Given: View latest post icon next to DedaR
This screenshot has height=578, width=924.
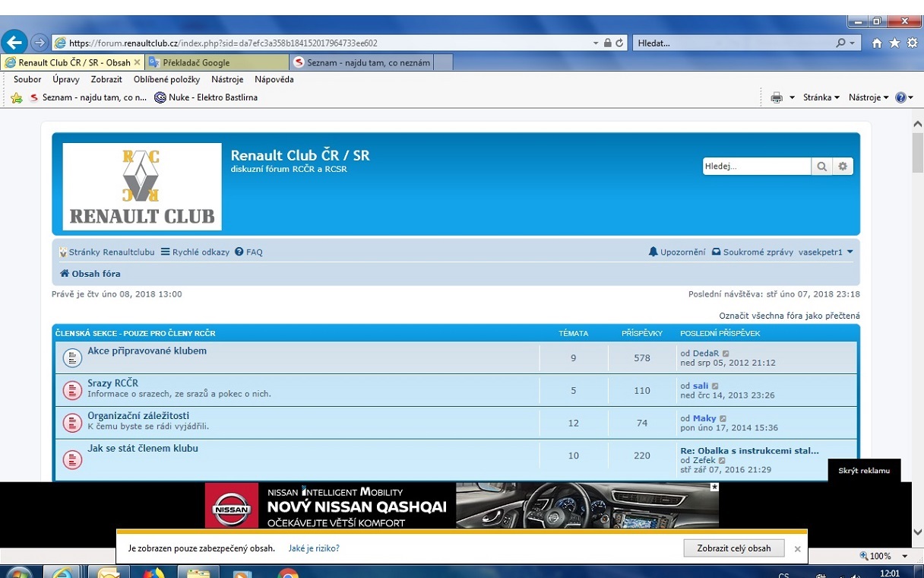Looking at the screenshot, I should click(x=726, y=354).
